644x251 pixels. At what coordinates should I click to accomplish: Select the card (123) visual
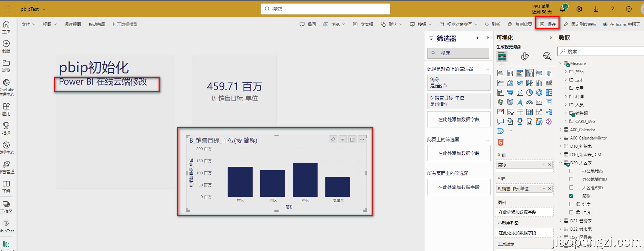point(539,102)
